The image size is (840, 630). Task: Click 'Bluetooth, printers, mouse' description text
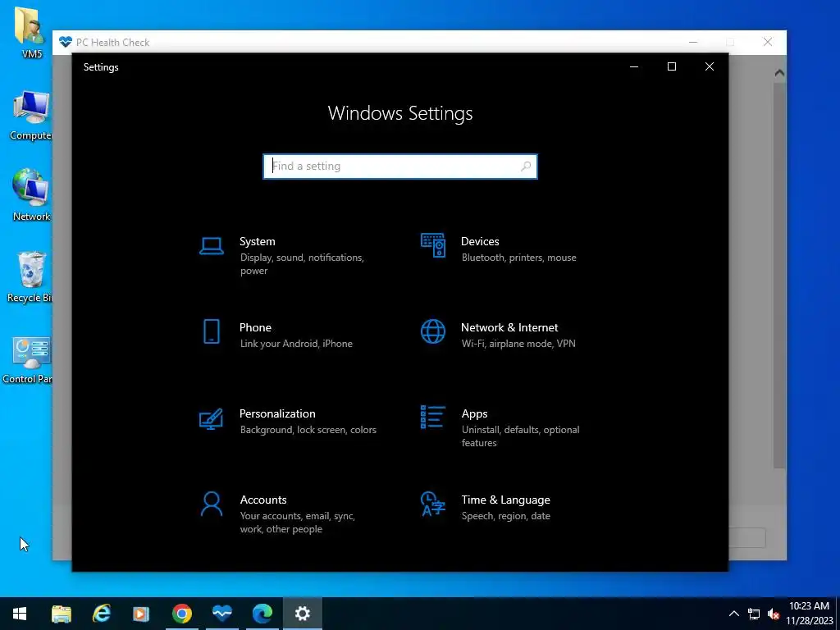pyautogui.click(x=519, y=258)
